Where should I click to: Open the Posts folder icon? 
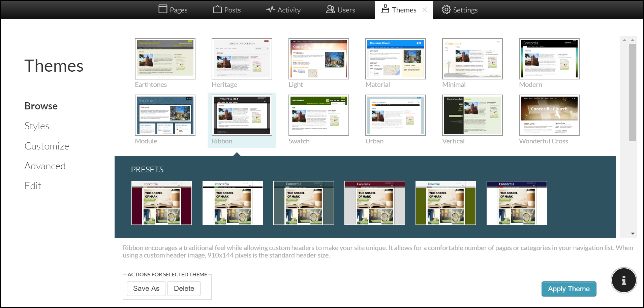(217, 9)
